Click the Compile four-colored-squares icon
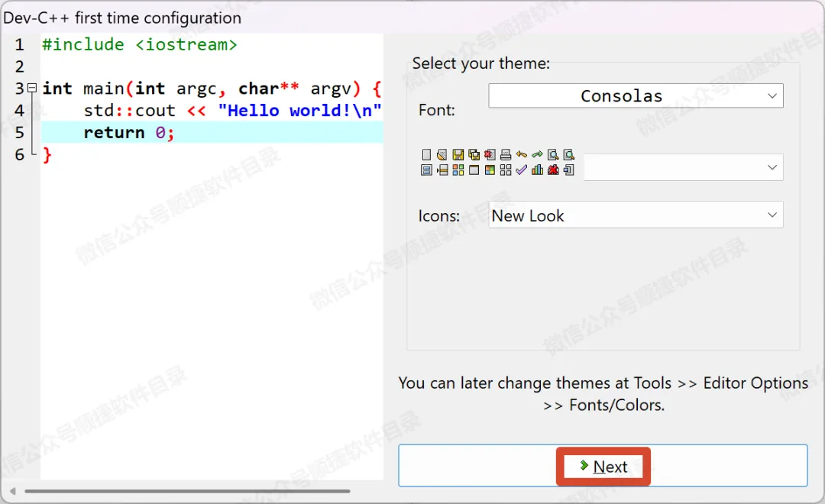 [458, 170]
